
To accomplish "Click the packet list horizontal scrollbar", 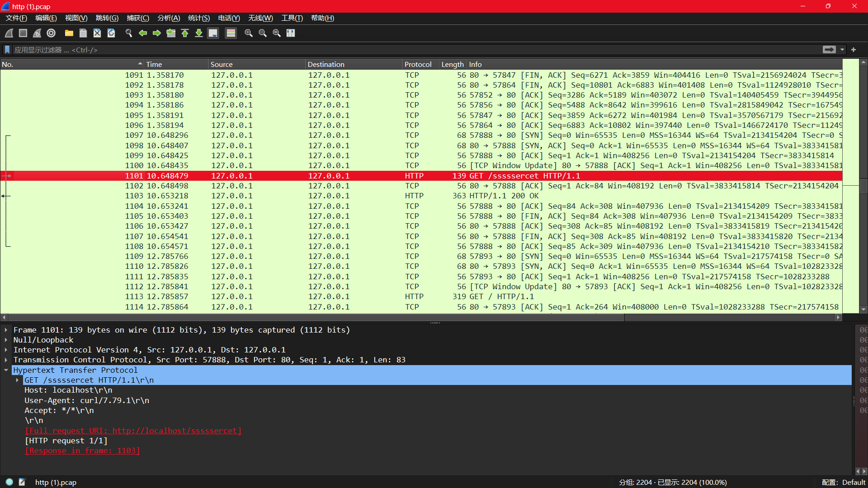I will [316, 318].
